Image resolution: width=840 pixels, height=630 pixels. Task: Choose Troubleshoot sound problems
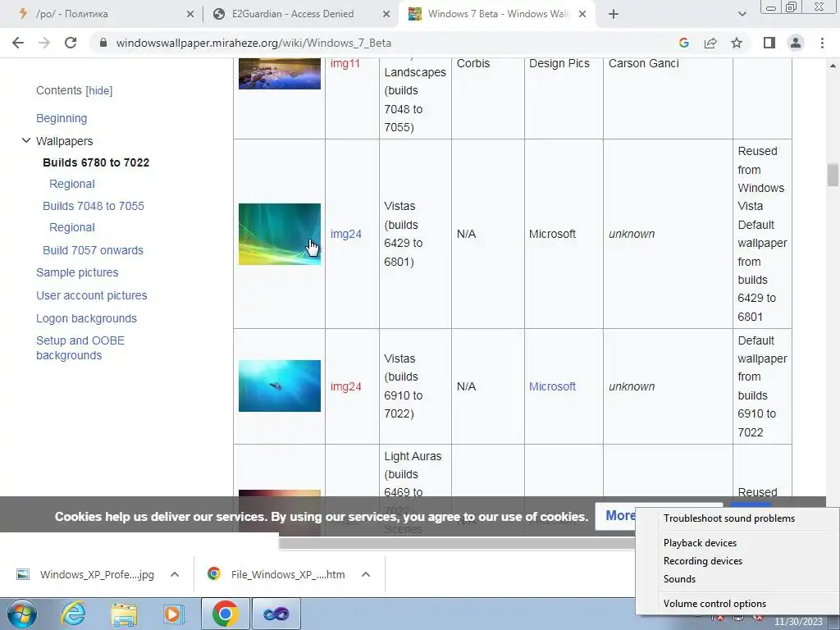point(729,518)
